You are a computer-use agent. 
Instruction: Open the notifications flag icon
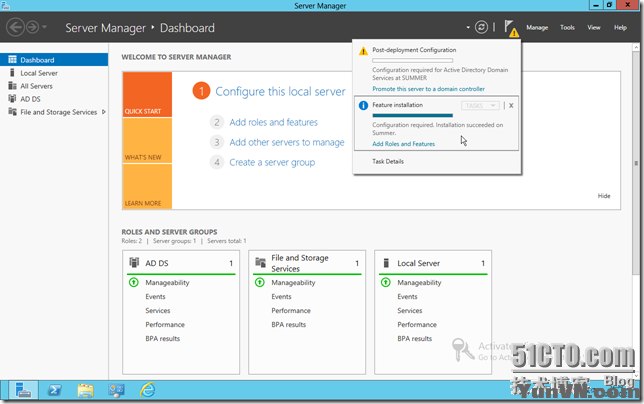[x=511, y=28]
